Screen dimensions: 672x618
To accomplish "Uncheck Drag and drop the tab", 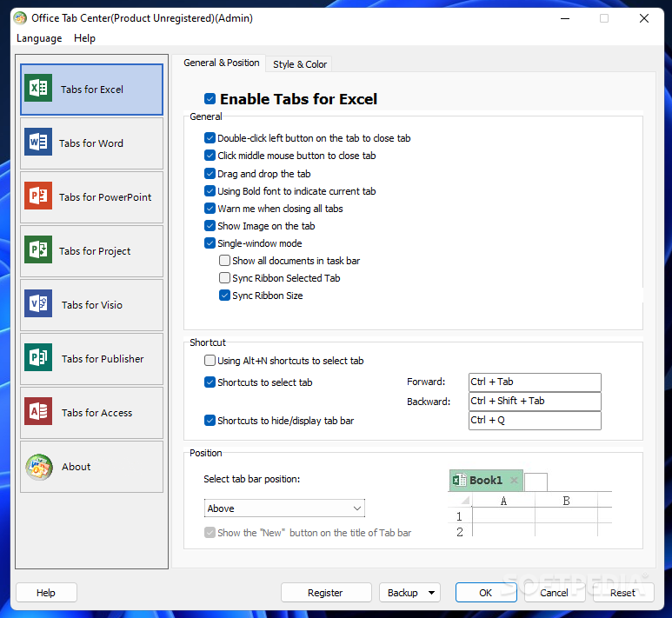I will click(210, 174).
